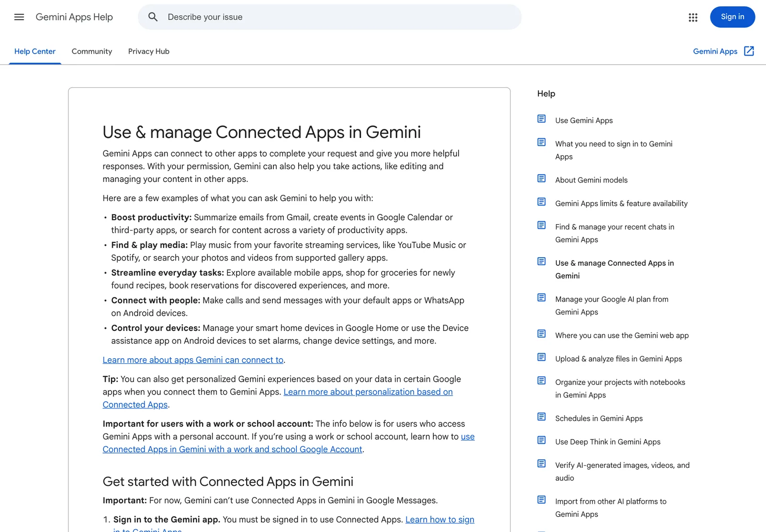Open What you need to sign in article
The width and height of the screenshot is (766, 532).
click(x=614, y=150)
